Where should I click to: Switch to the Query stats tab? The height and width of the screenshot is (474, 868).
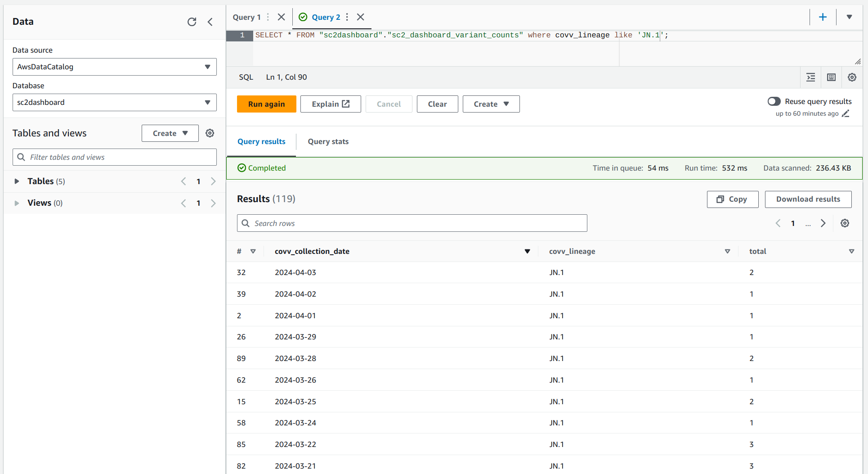[x=328, y=141]
